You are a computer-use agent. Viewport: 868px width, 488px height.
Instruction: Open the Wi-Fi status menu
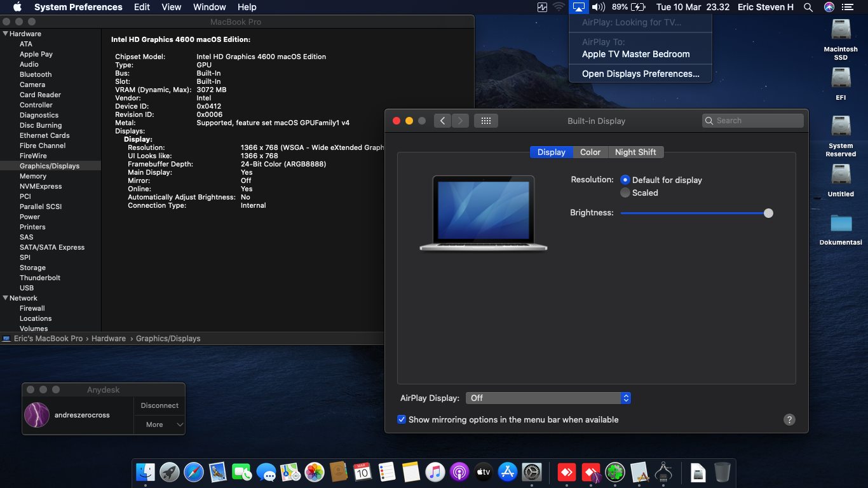(559, 7)
